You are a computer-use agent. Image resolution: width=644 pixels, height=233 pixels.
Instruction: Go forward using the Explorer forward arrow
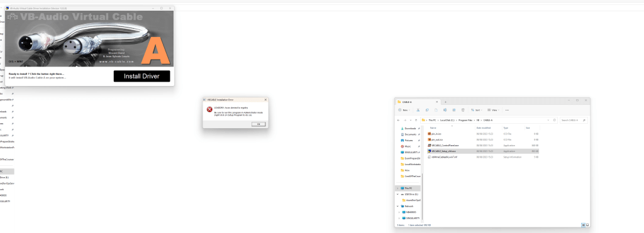click(x=406, y=120)
